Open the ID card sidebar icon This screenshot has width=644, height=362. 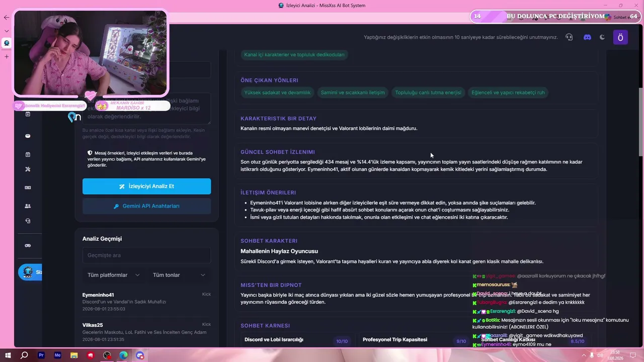pyautogui.click(x=28, y=188)
